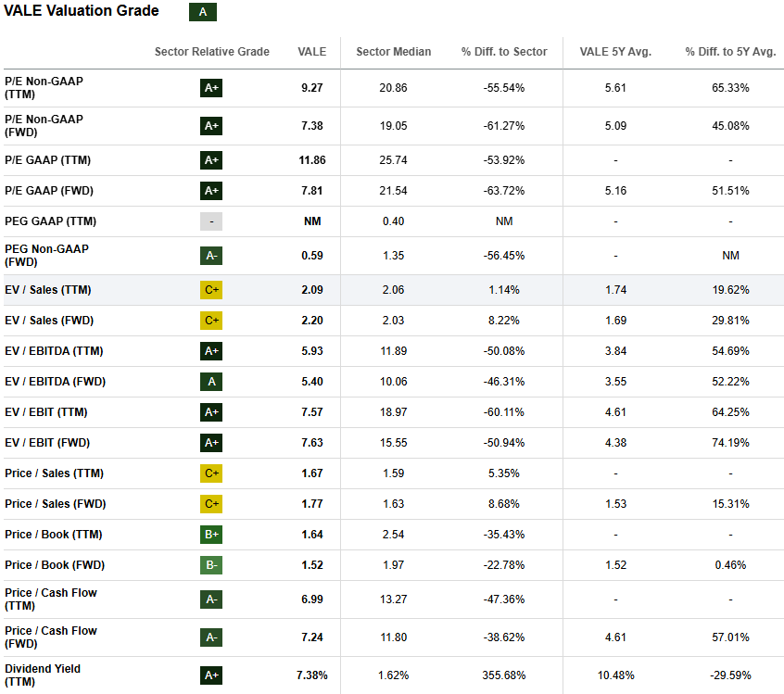The height and width of the screenshot is (694, 784).
Task: Click the A grade badge for EV / EBITDA (FWD)
Action: (x=211, y=382)
